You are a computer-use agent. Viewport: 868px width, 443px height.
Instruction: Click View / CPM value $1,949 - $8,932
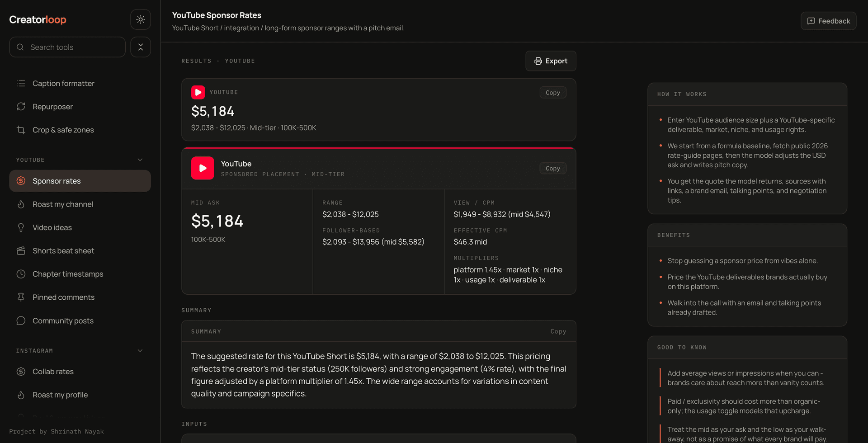(x=502, y=214)
